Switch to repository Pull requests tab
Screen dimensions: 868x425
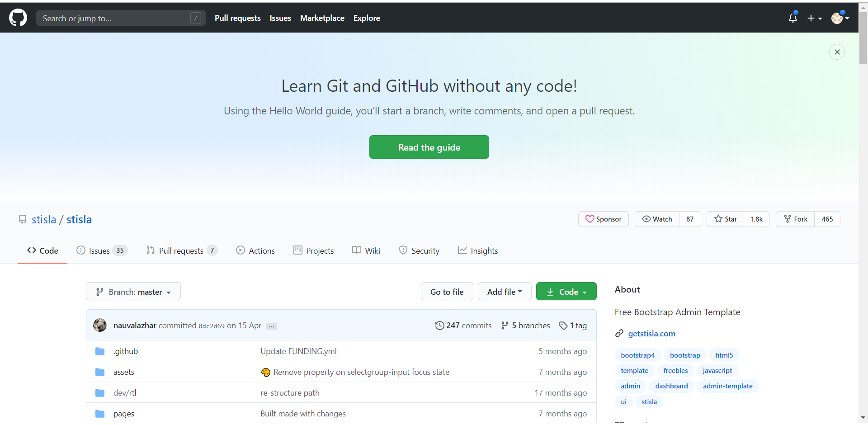click(x=182, y=250)
